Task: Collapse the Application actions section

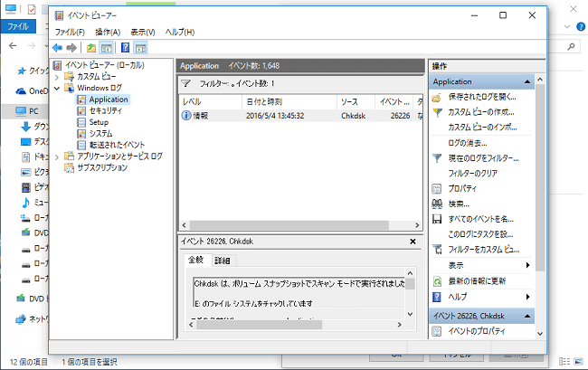Action: click(527, 81)
